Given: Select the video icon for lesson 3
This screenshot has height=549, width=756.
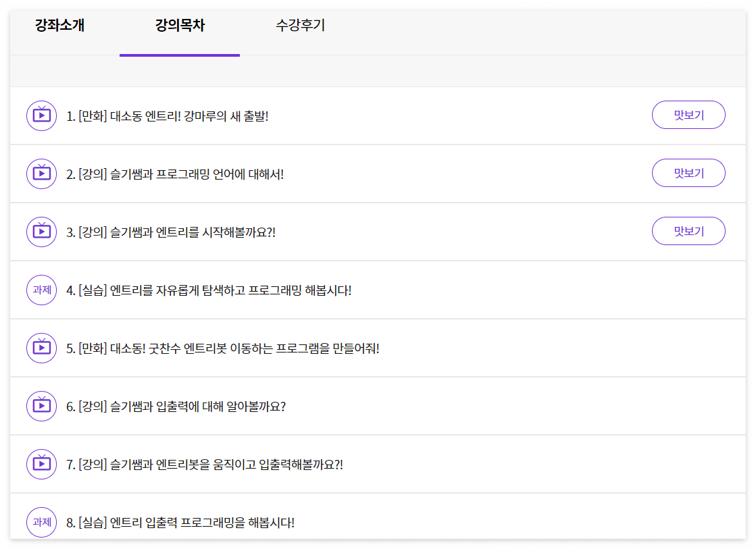Looking at the screenshot, I should click(x=41, y=231).
